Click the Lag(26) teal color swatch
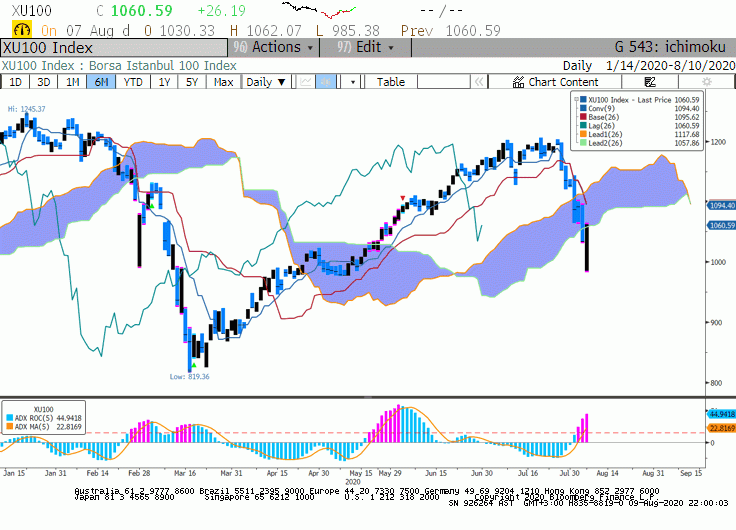 pos(583,125)
